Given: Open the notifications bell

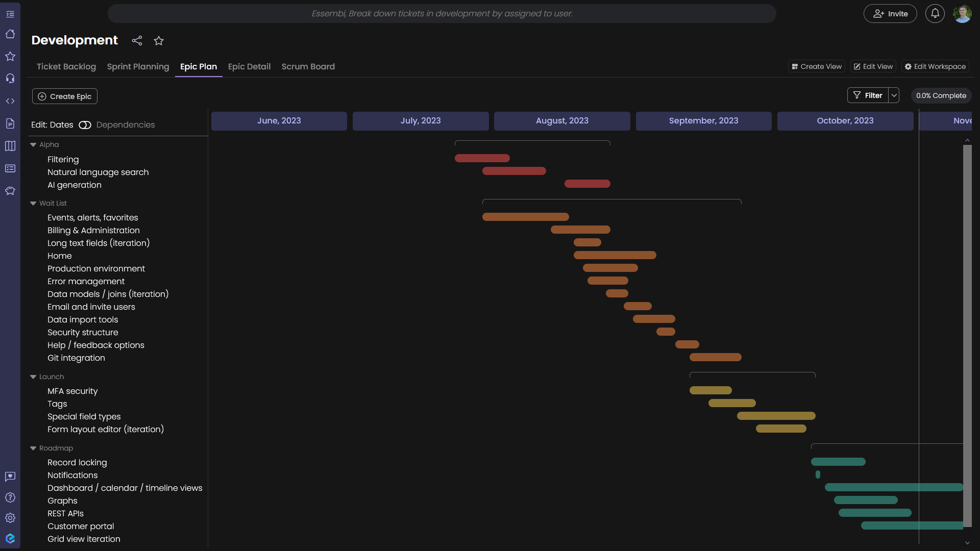Looking at the screenshot, I should (x=935, y=14).
